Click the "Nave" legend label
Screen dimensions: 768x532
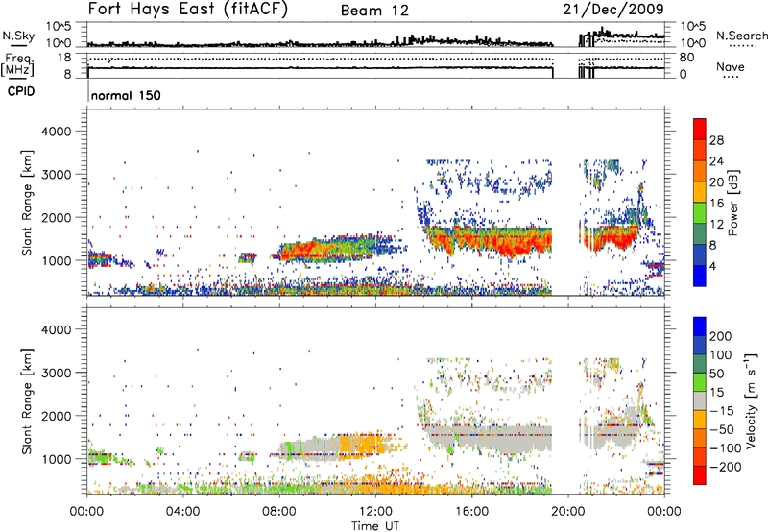click(731, 67)
